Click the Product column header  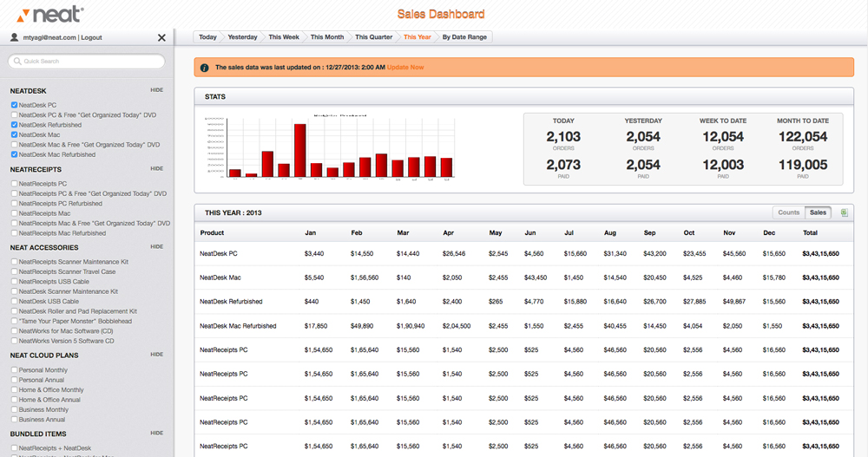[212, 233]
